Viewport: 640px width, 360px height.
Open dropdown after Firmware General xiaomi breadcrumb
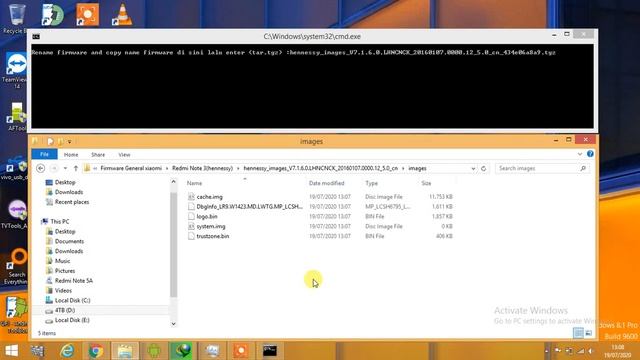point(167,168)
